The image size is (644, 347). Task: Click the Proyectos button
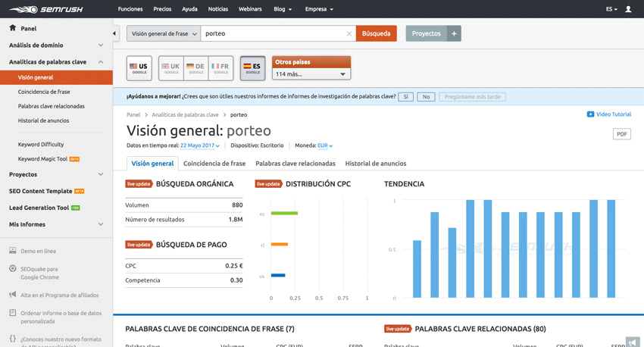click(427, 33)
